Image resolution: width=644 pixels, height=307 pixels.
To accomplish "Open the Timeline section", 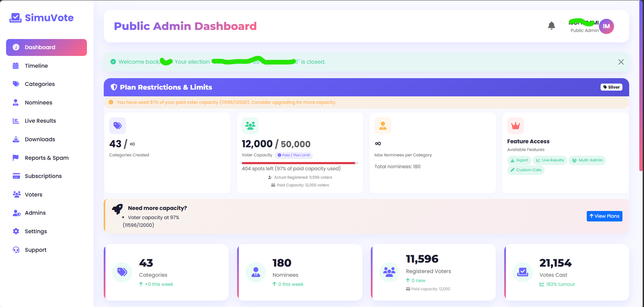I will pos(46,66).
